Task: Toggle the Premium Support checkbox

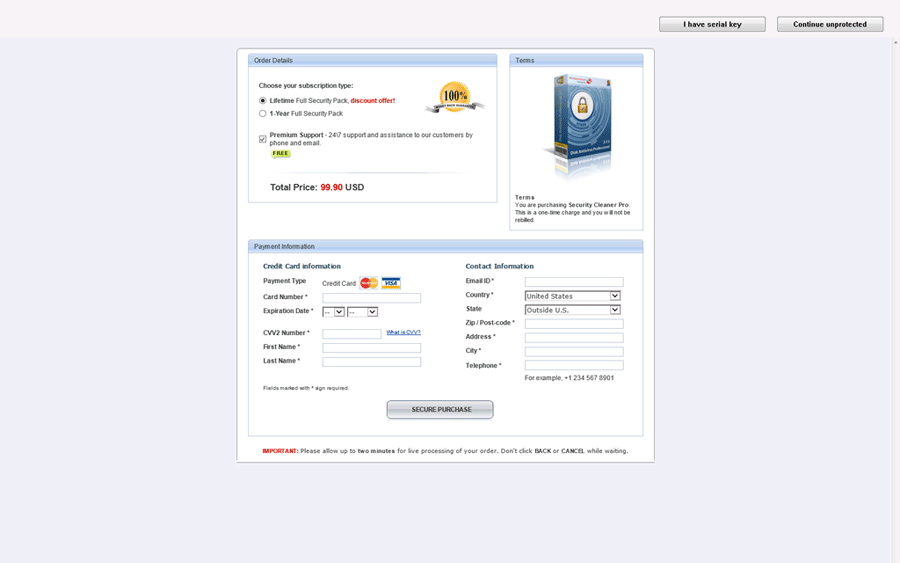Action: pos(263,139)
